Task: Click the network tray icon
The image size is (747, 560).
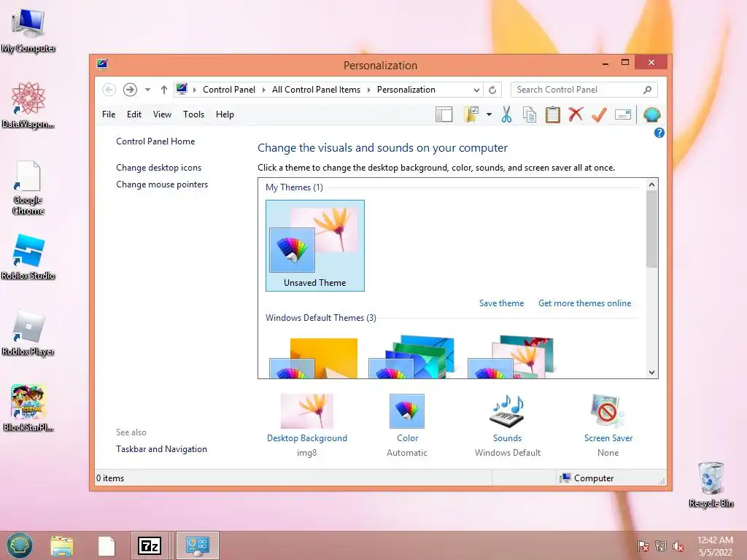Action: [661, 546]
